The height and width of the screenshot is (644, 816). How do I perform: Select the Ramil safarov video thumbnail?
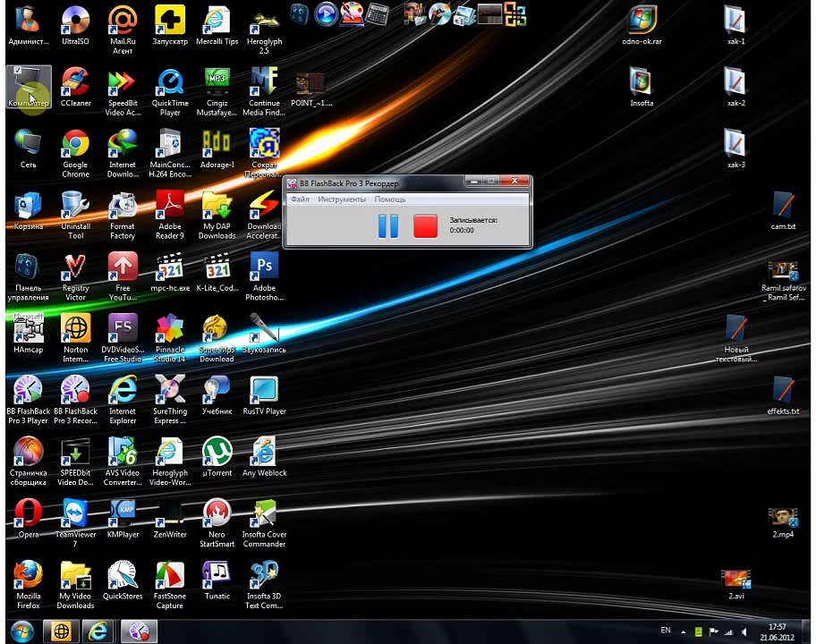[x=783, y=281]
